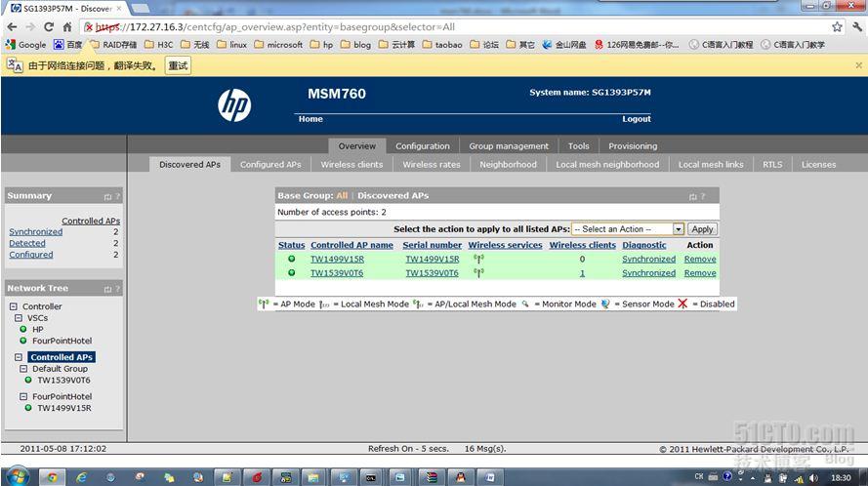Open the linux bookmark folder

click(x=232, y=44)
